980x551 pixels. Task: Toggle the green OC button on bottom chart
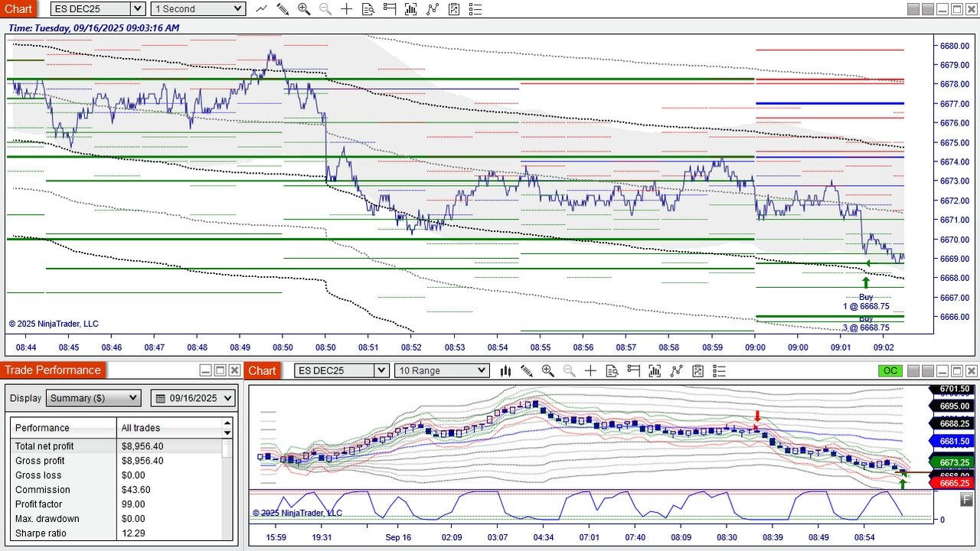click(x=890, y=371)
